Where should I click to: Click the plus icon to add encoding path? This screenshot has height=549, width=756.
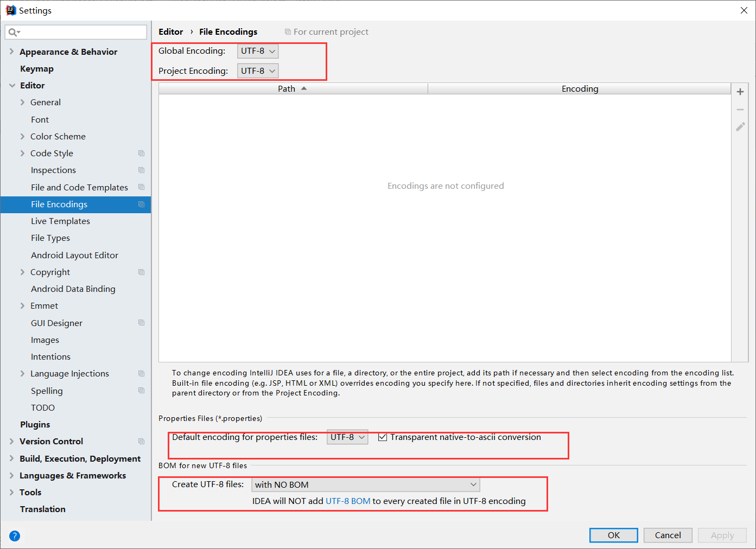coord(740,92)
